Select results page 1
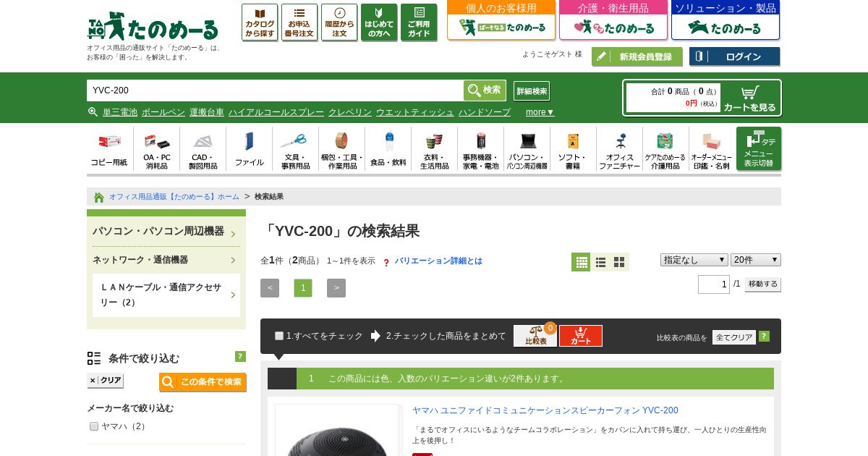 [303, 288]
